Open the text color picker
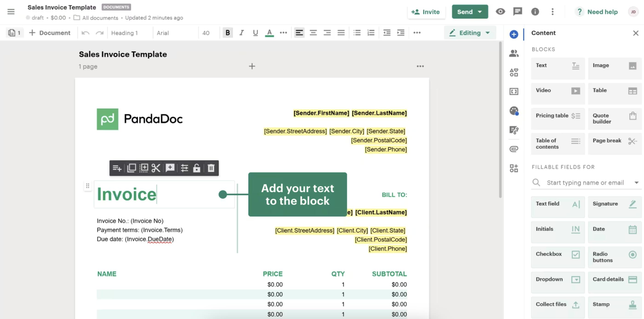This screenshot has width=644, height=319. [269, 33]
